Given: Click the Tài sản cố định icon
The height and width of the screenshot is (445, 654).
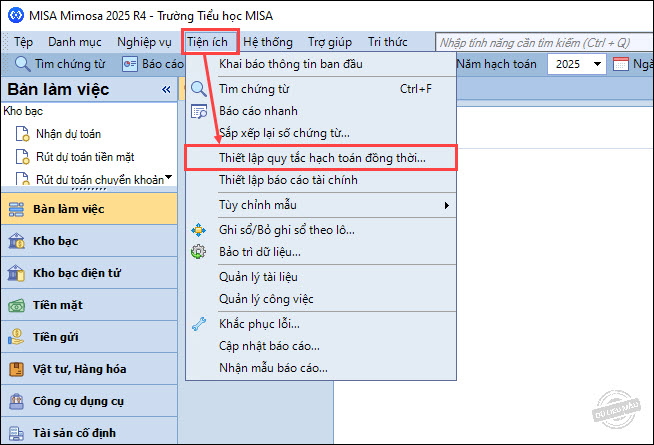Looking at the screenshot, I should tap(16, 433).
